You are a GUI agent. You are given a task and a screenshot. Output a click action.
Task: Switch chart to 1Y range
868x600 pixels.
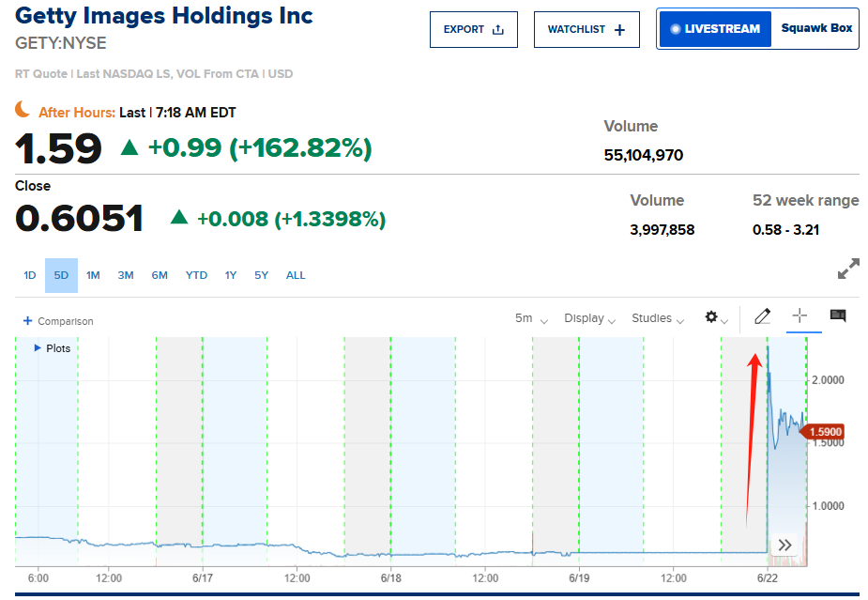pyautogui.click(x=231, y=275)
